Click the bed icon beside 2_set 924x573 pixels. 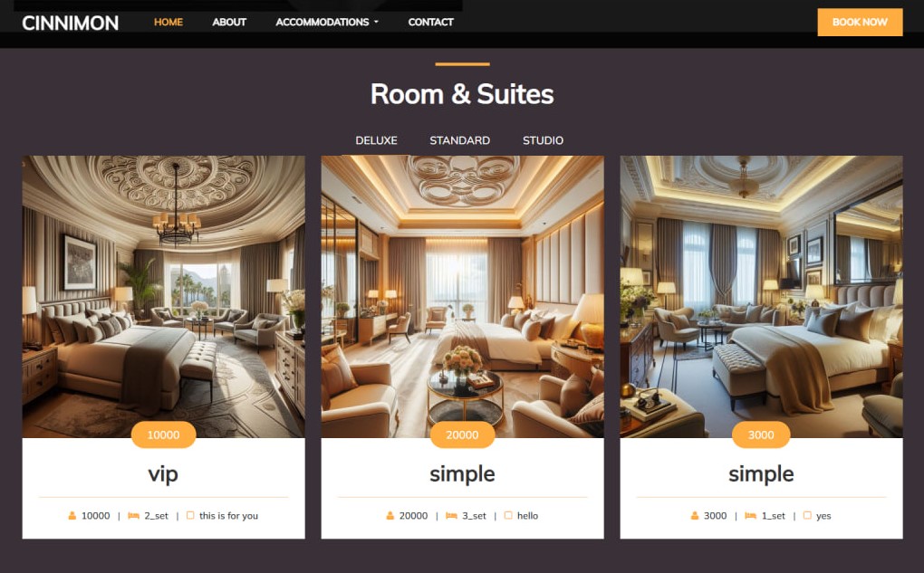134,515
